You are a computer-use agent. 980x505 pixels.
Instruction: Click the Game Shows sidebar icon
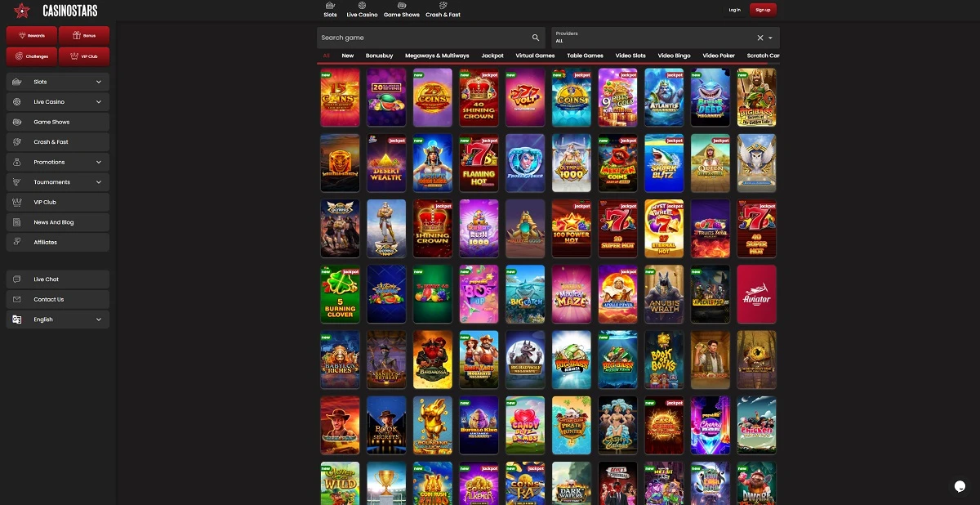[x=17, y=122]
